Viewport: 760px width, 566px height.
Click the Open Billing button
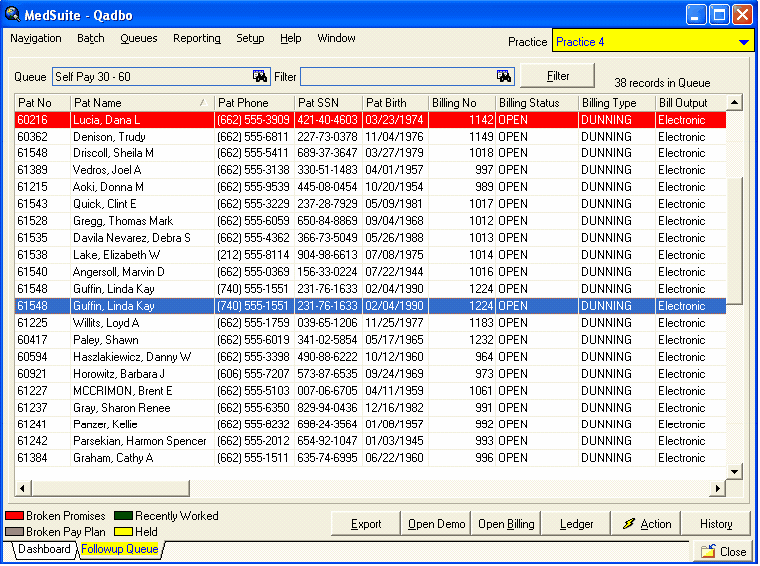point(506,524)
